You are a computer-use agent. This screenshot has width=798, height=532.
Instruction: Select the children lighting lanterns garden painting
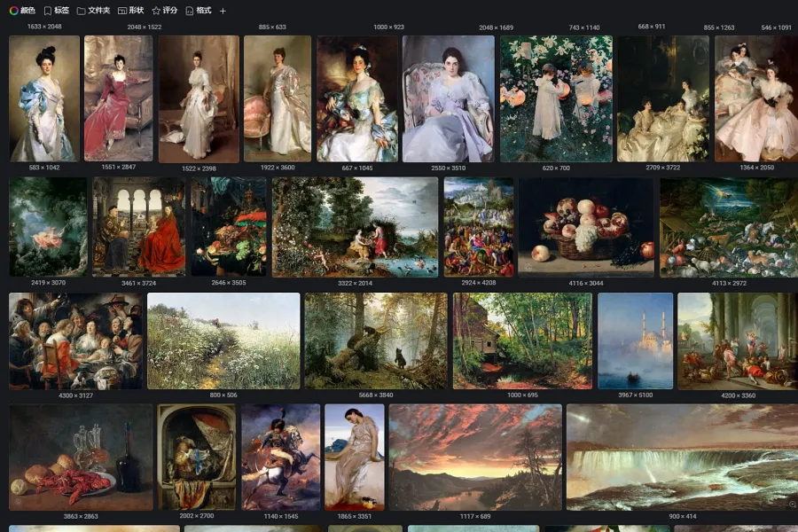[x=556, y=98]
